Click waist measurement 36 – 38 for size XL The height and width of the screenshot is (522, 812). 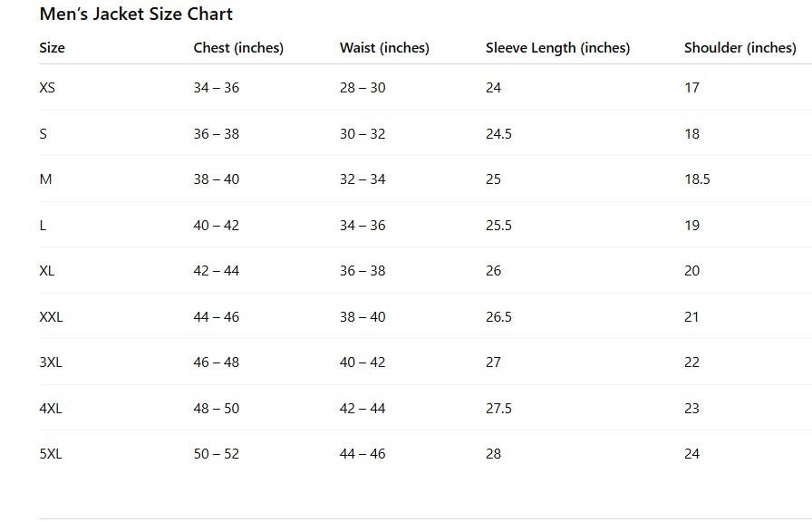click(x=362, y=271)
